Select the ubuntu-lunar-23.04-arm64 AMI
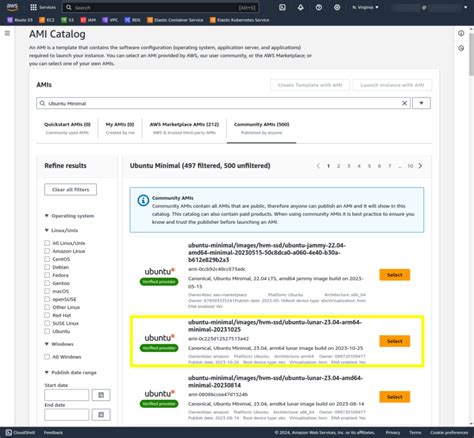The image size is (474, 438). click(395, 341)
